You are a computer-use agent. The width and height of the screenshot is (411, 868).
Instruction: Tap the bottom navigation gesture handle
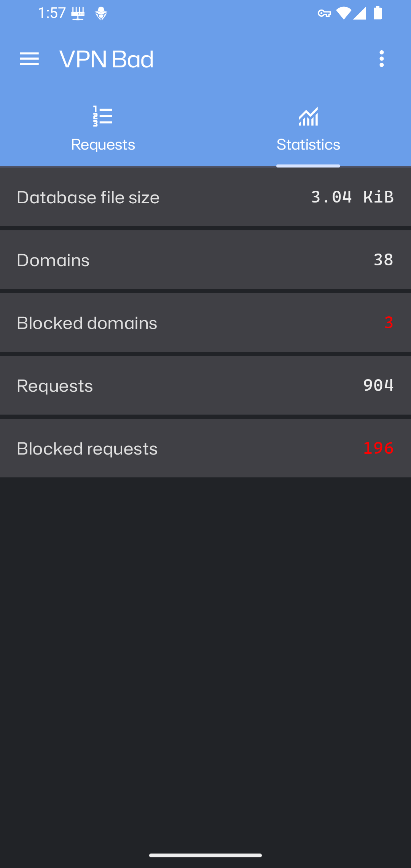tap(205, 855)
